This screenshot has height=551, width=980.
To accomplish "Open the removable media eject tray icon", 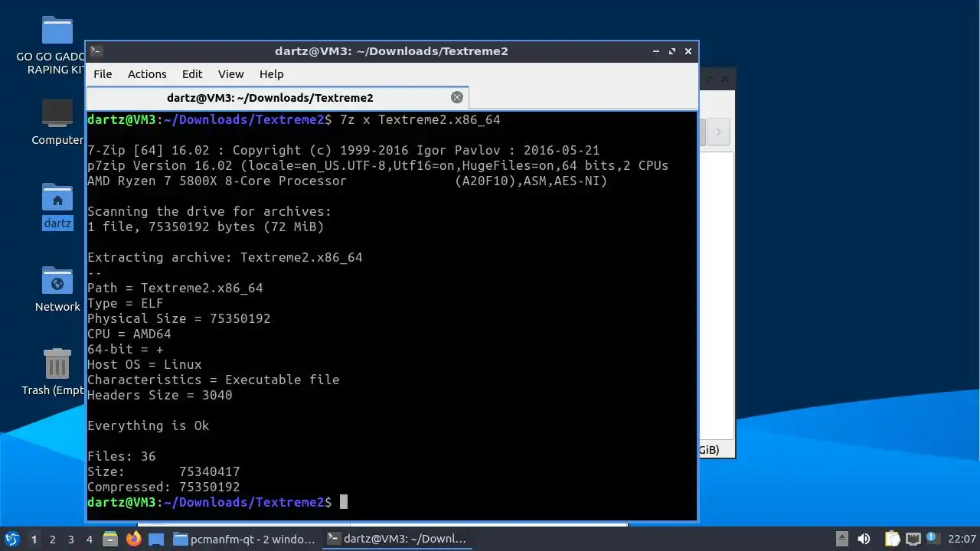I will [841, 539].
